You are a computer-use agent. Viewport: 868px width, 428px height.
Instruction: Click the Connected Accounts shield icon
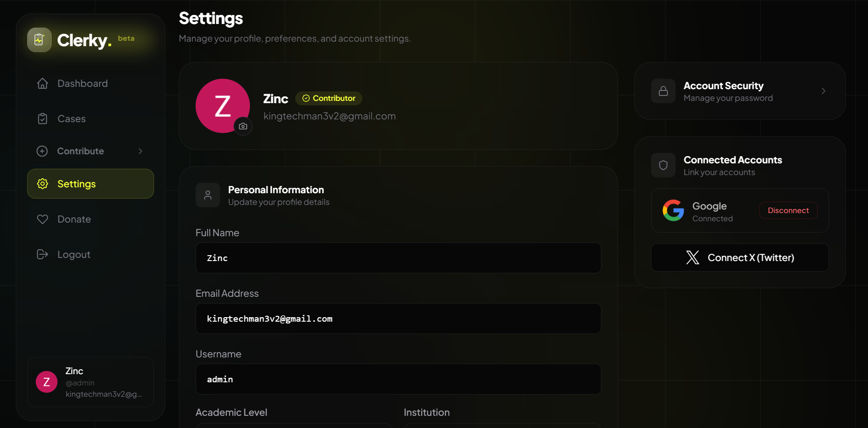pyautogui.click(x=663, y=165)
